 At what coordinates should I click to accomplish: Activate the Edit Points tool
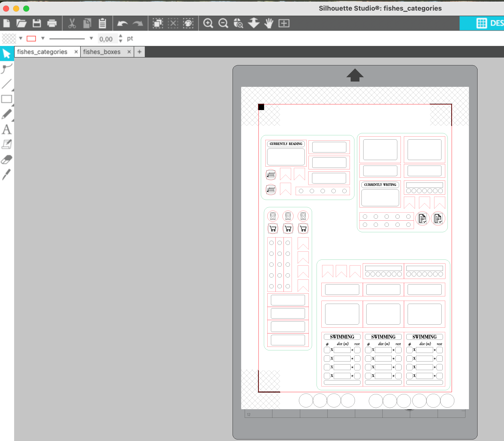pyautogui.click(x=7, y=68)
